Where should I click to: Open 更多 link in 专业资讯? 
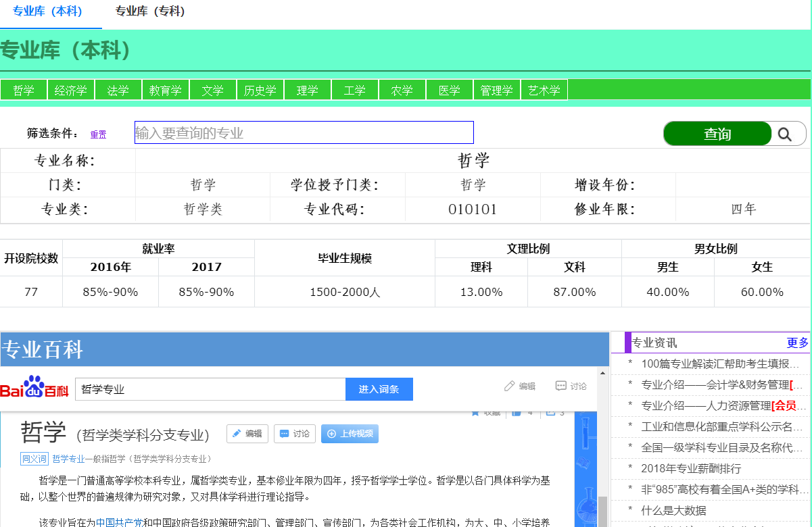[797, 343]
